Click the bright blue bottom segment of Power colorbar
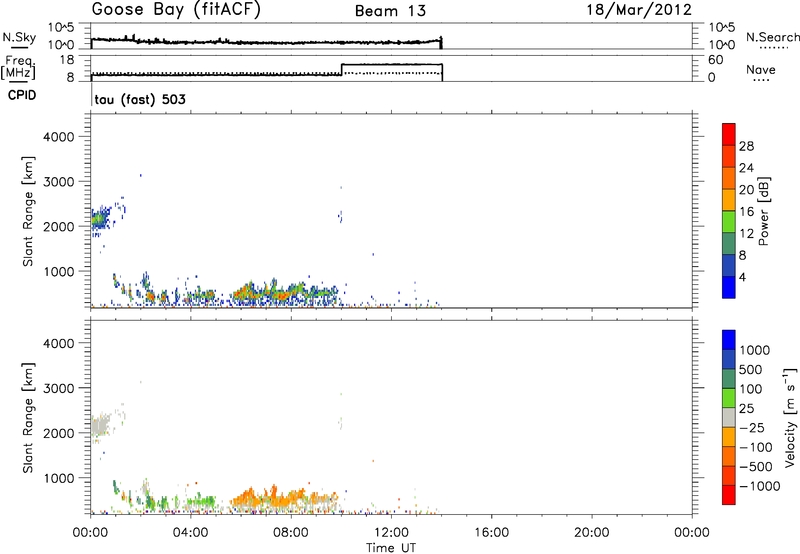This screenshot has width=800, height=554. point(729,287)
